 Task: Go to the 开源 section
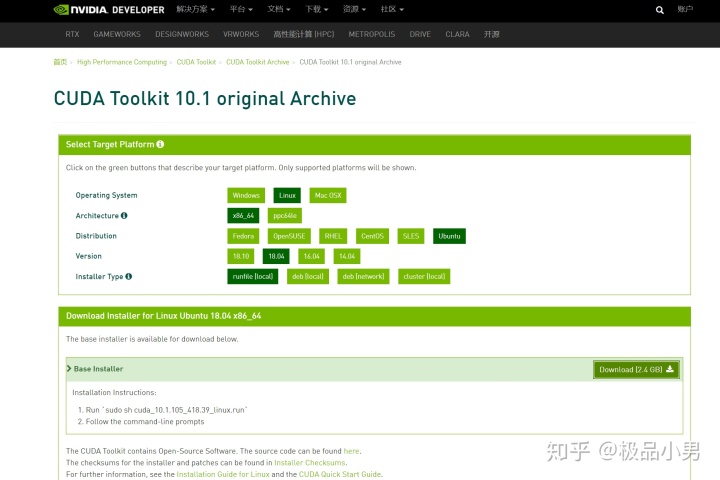[x=491, y=34]
